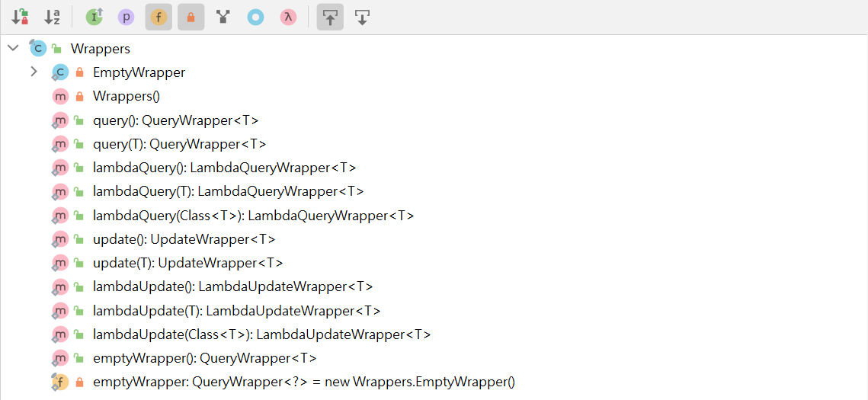The image size is (868, 400).
Task: Click the field icon of emptyWrapper field
Action: (59, 382)
